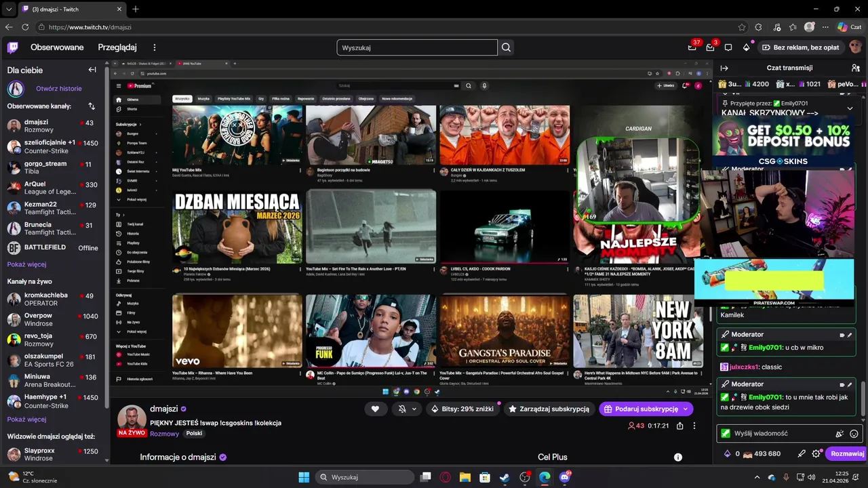Image resolution: width=868 pixels, height=488 pixels.
Task: Click the dmajszi streamer avatar
Action: point(132,420)
